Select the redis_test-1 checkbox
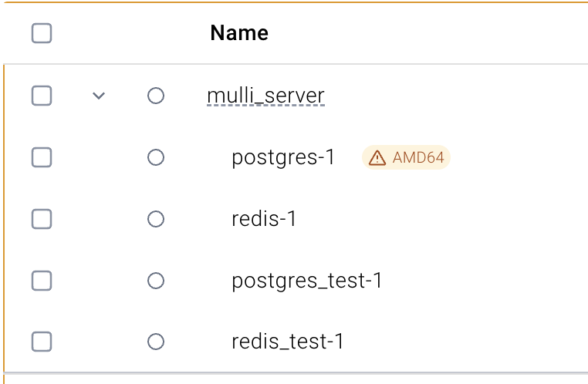The image size is (588, 384). click(x=42, y=342)
